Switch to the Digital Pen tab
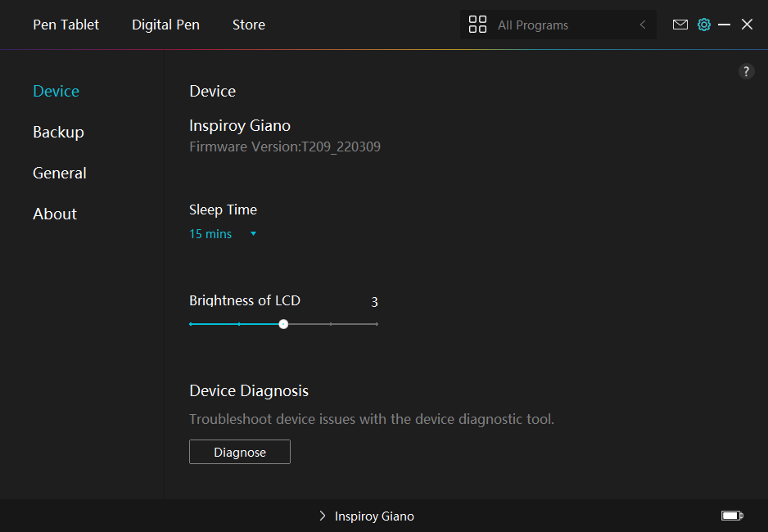Viewport: 768px width, 532px height. (x=165, y=25)
